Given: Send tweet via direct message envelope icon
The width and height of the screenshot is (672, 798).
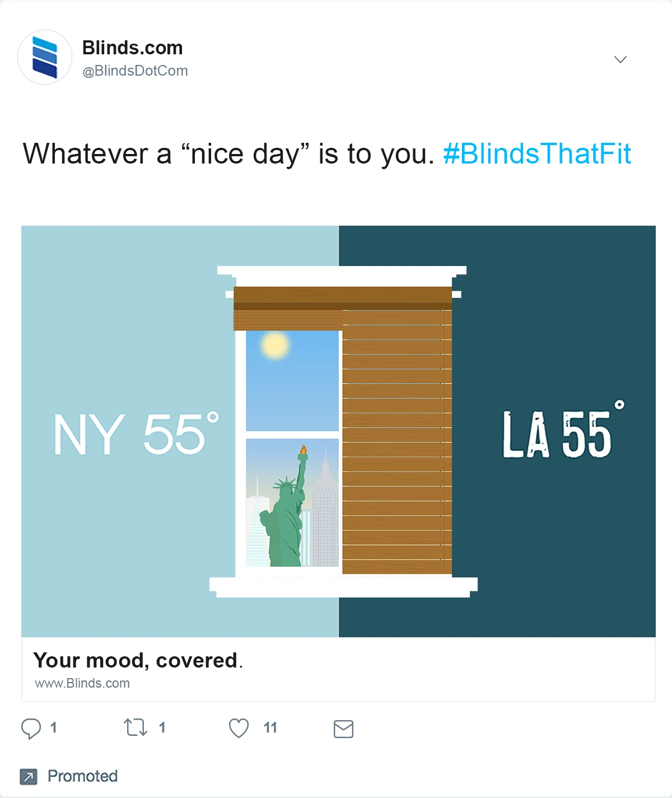Looking at the screenshot, I should [343, 729].
